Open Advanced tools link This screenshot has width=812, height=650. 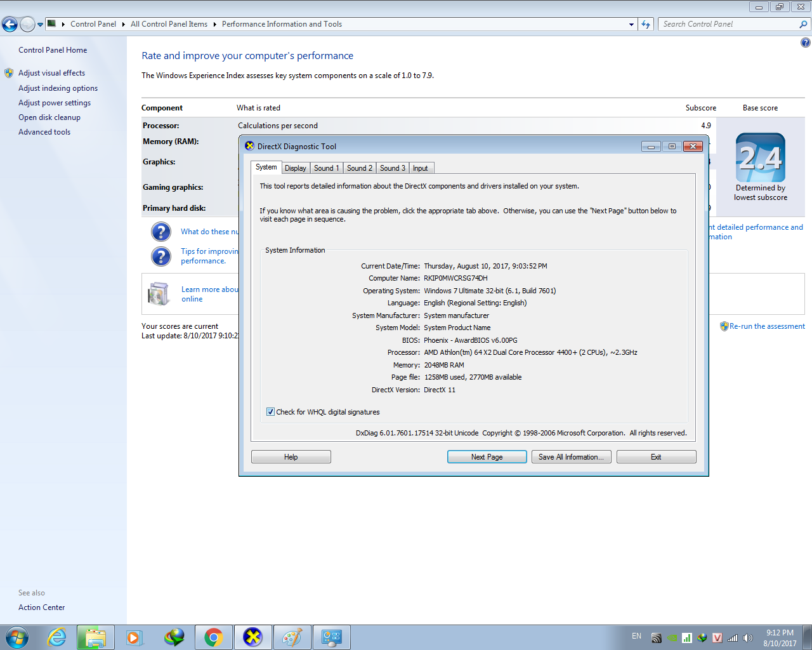click(x=44, y=132)
